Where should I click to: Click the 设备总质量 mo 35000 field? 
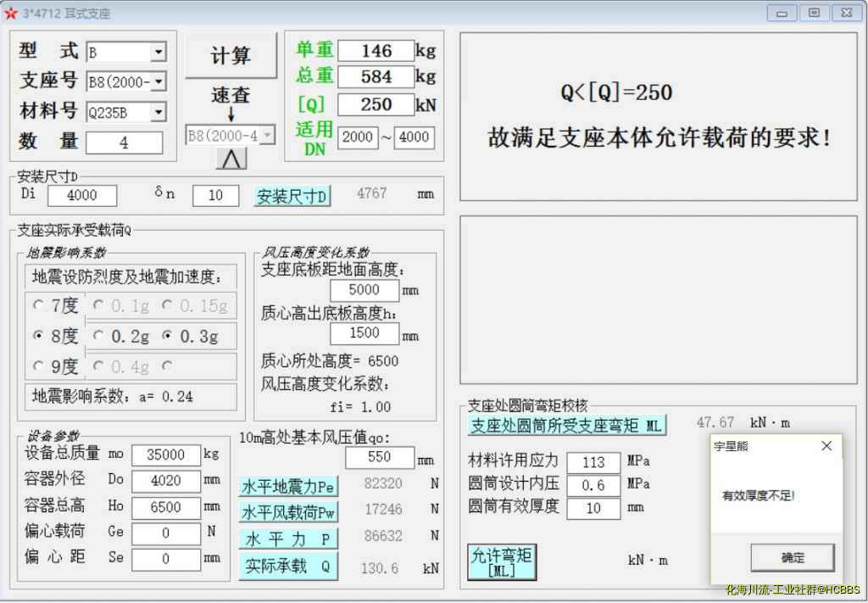coord(166,455)
